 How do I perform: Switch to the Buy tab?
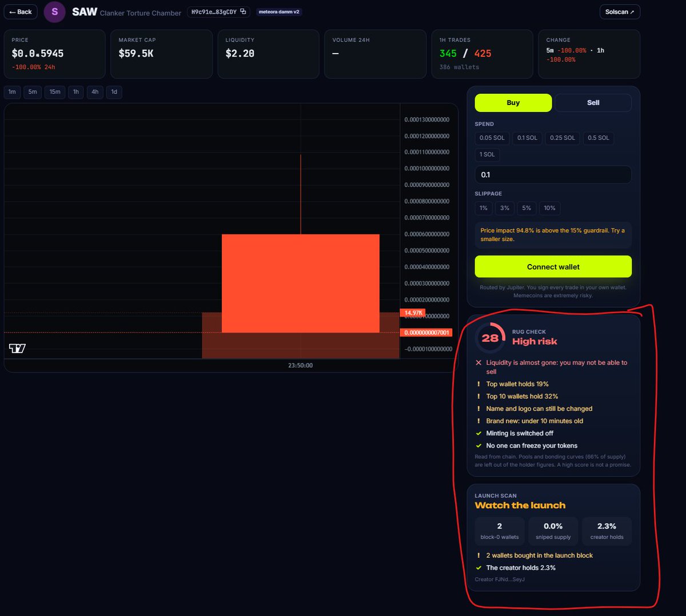pos(513,103)
